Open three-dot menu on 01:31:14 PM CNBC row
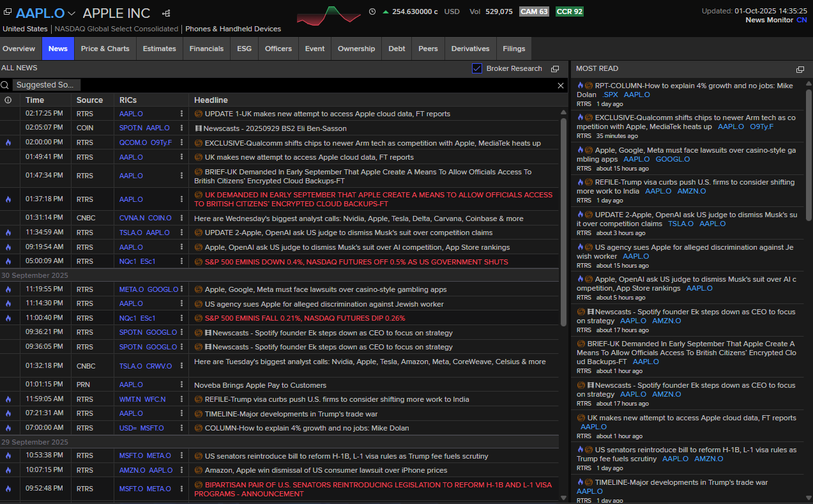This screenshot has width=813, height=504. 181,218
